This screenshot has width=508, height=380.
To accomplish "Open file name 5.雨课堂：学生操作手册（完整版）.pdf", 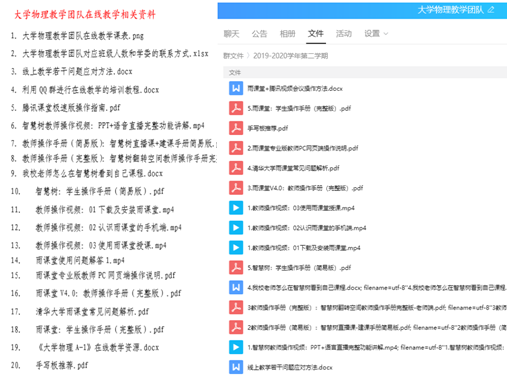I will (x=299, y=109).
